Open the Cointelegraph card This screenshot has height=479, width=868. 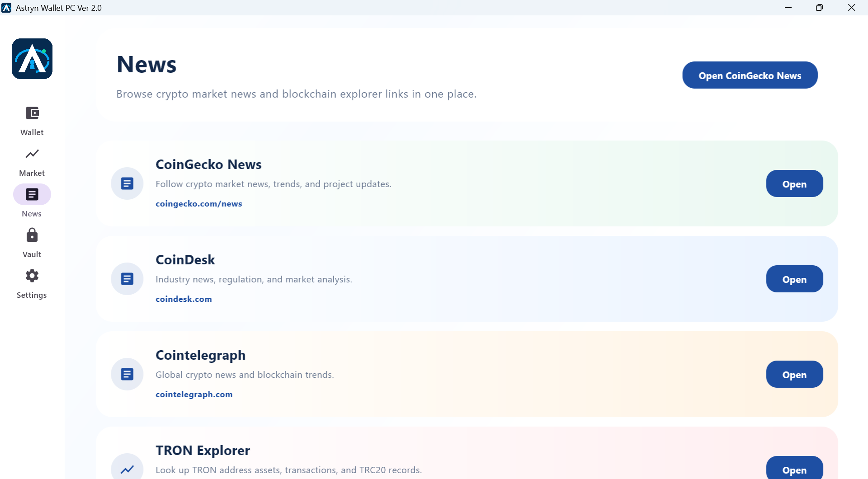pyautogui.click(x=794, y=374)
